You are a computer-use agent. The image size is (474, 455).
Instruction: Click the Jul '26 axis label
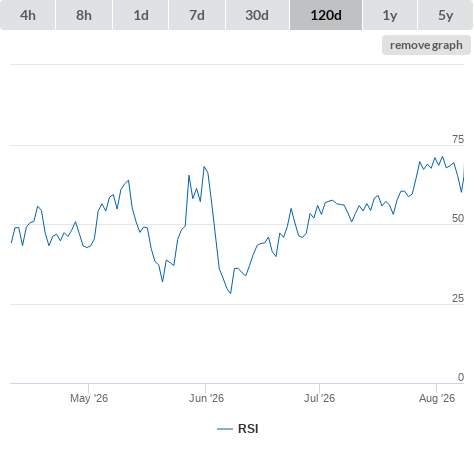coord(319,398)
